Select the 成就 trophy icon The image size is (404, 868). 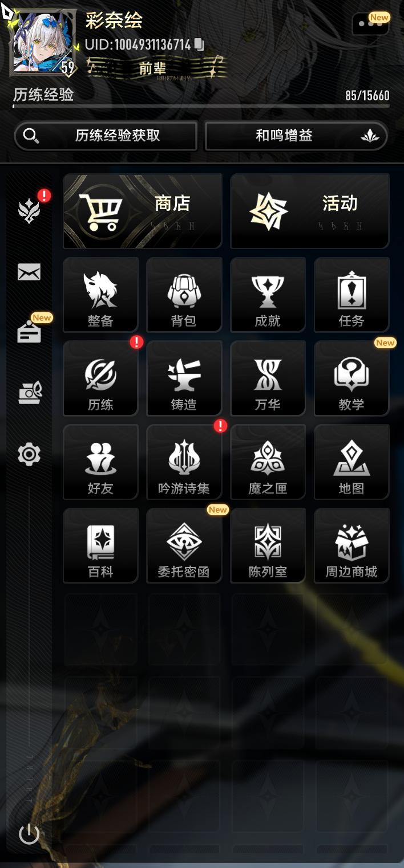268,295
